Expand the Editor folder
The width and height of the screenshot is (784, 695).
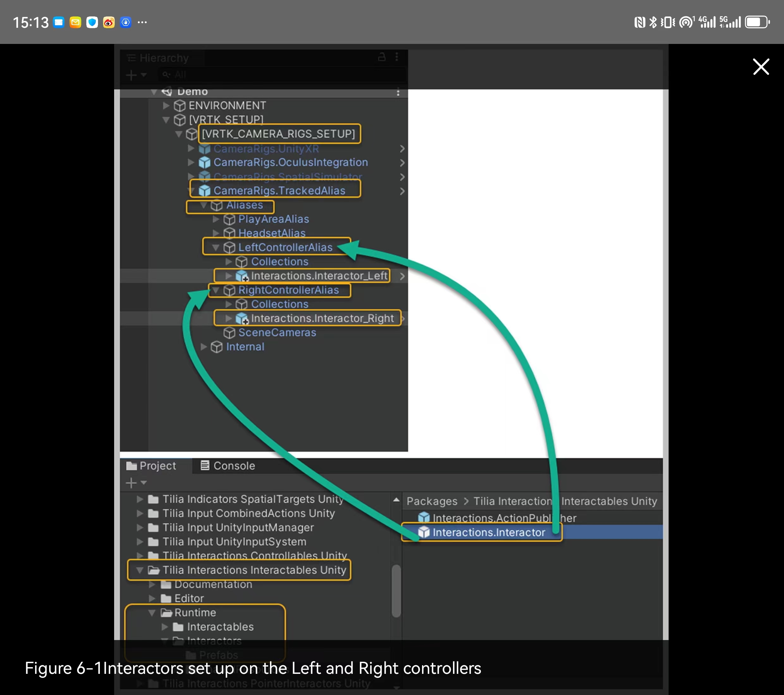pos(152,598)
